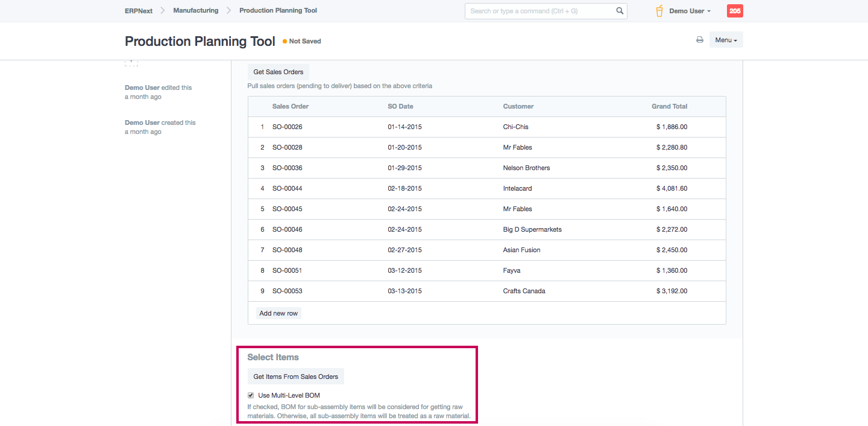
Task: Click the Demo User avatar icon
Action: point(659,11)
